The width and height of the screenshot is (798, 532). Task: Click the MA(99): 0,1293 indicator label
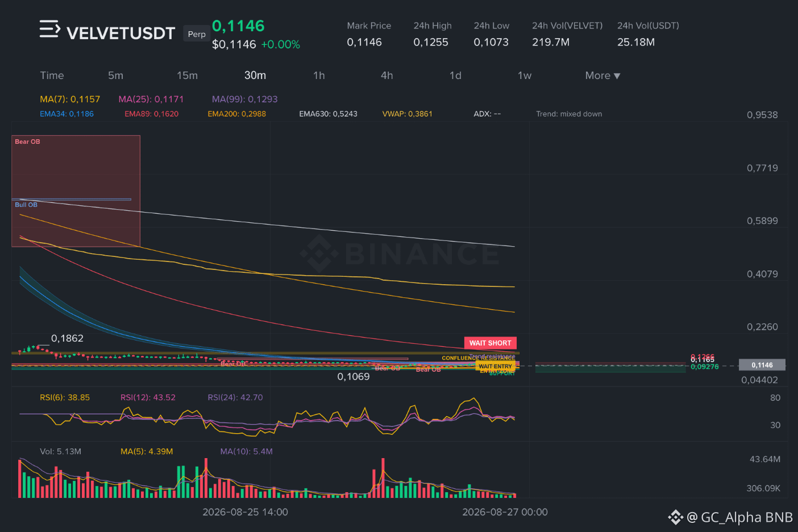(x=245, y=99)
